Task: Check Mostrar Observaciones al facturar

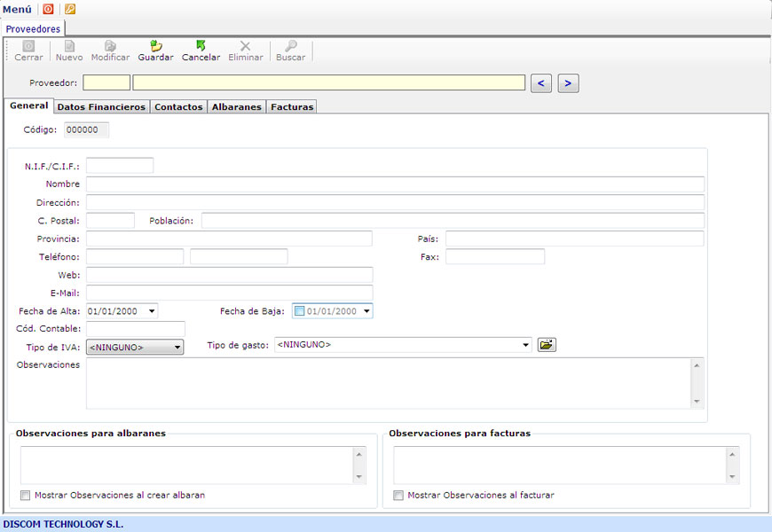Action: [398, 496]
